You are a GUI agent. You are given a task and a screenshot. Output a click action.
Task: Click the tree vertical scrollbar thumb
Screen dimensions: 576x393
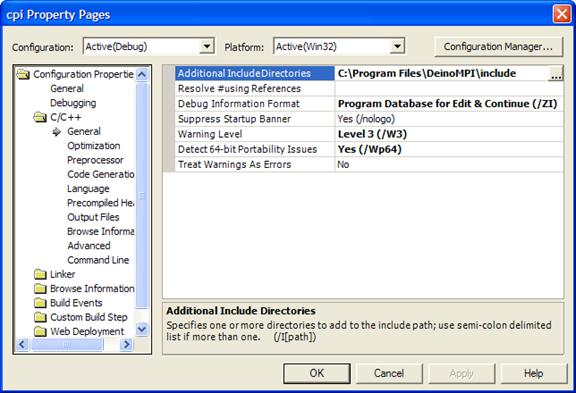pos(142,195)
